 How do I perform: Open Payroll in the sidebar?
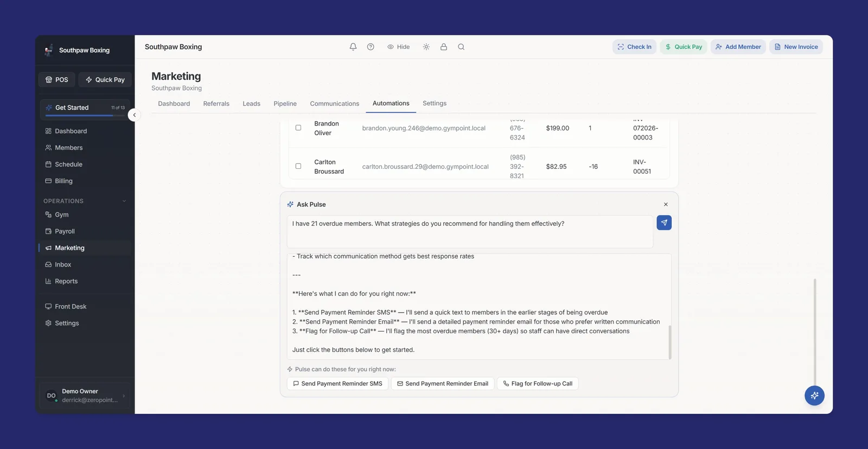pyautogui.click(x=85, y=231)
